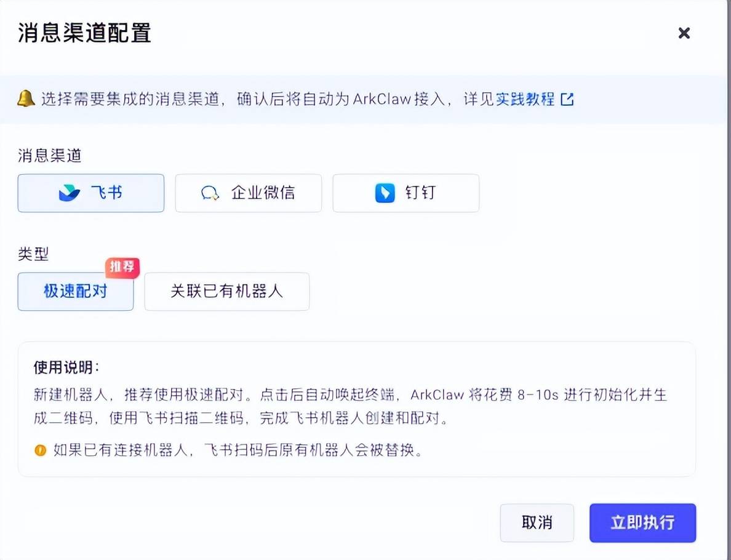Switch type to 关联已有机器人
The image size is (731, 560).
tap(226, 292)
